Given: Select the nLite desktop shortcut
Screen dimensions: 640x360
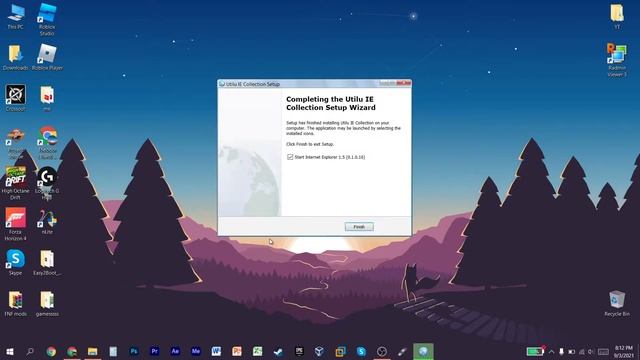Looking at the screenshot, I should point(47,222).
